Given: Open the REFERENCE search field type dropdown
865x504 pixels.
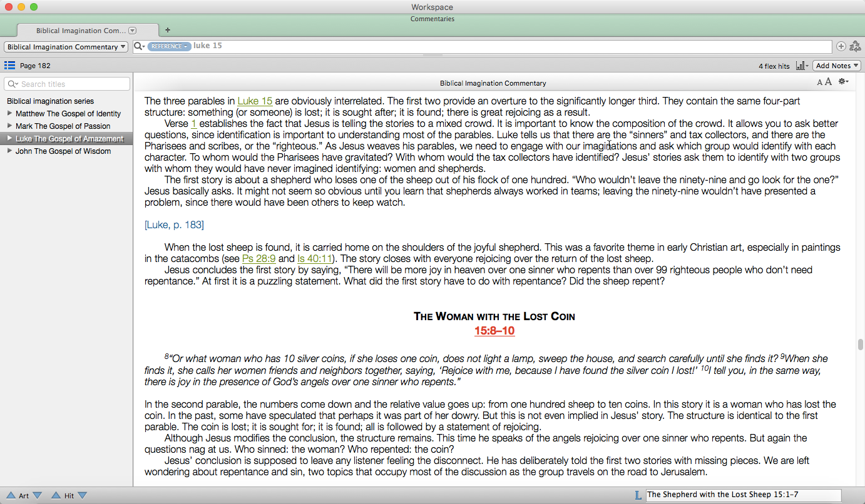Looking at the screenshot, I should coord(169,46).
